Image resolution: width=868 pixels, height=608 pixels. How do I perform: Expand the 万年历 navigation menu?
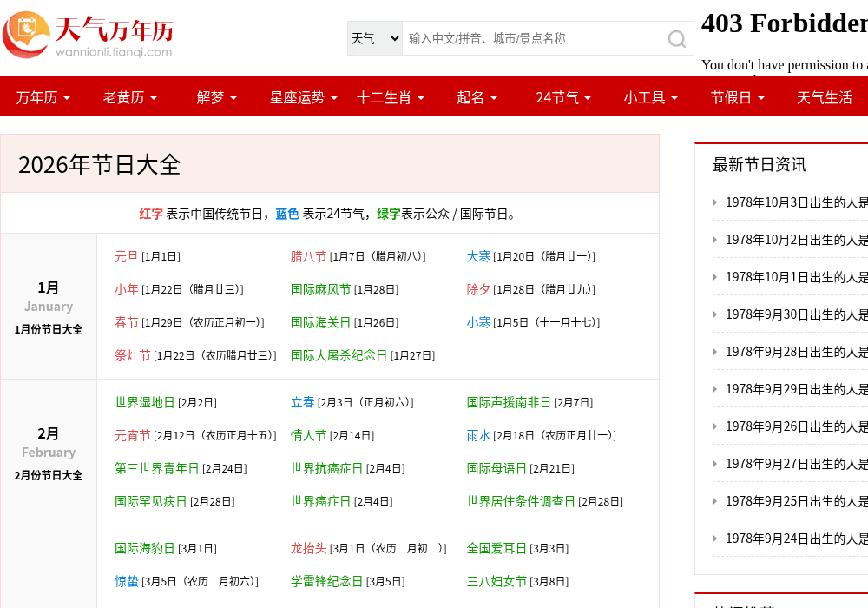43,97
